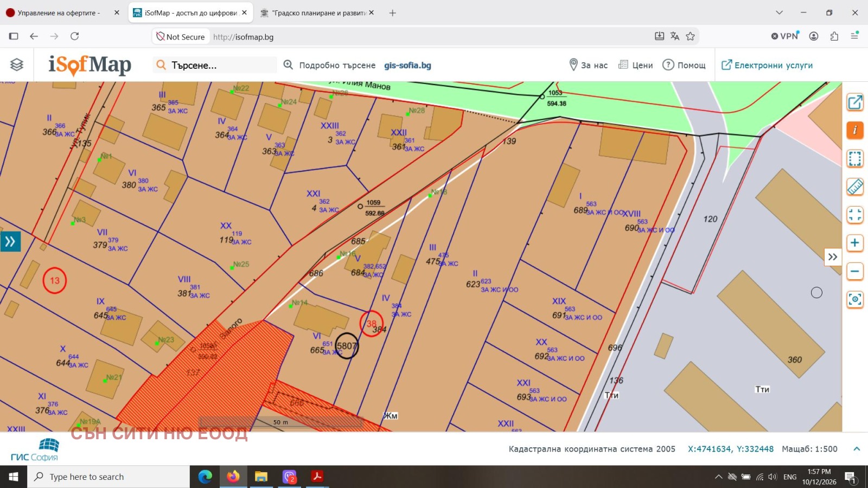The height and width of the screenshot is (488, 868).
Task: Open Електронни услуги link
Action: 767,65
